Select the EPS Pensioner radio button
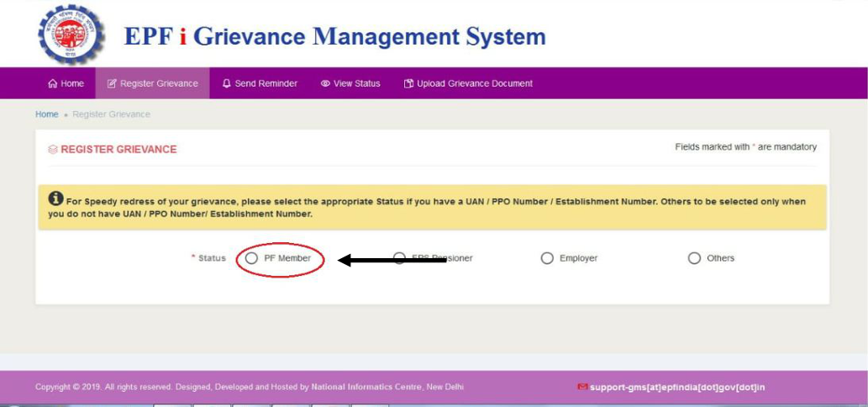The image size is (868, 407). pyautogui.click(x=400, y=258)
